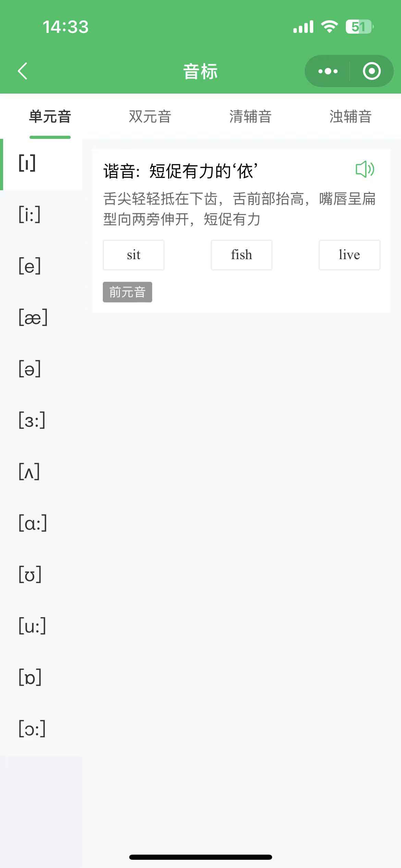Switch to the 双元音 tab

click(150, 117)
